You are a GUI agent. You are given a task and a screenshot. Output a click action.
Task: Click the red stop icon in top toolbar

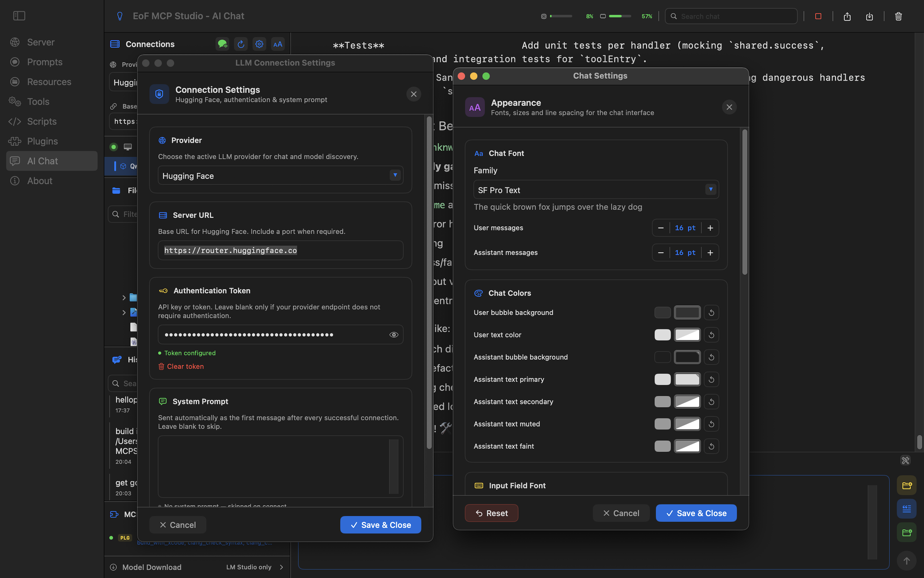tap(818, 16)
